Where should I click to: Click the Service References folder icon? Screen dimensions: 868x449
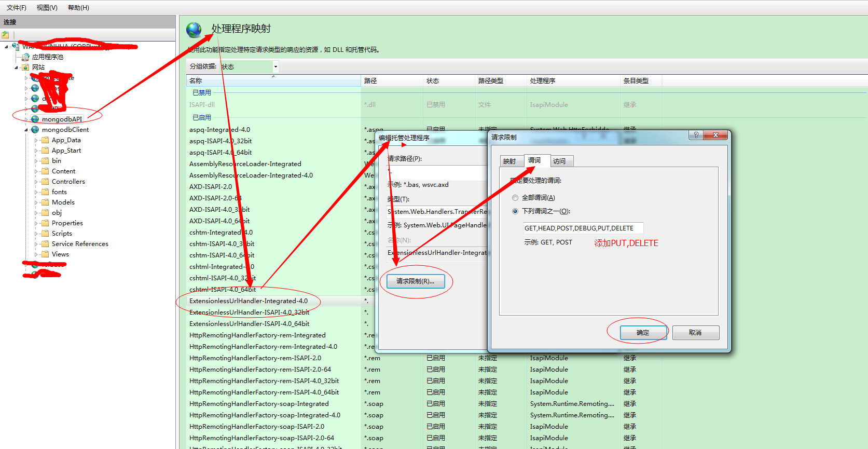point(45,244)
